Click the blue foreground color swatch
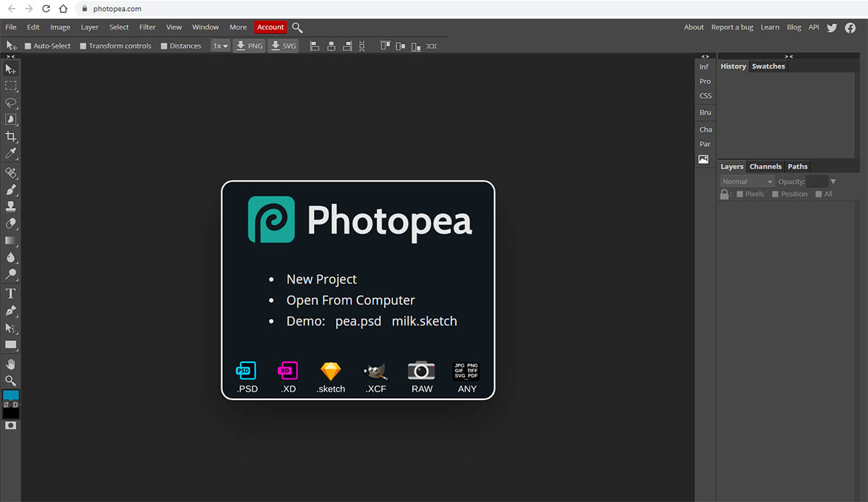The image size is (868, 502). click(11, 396)
